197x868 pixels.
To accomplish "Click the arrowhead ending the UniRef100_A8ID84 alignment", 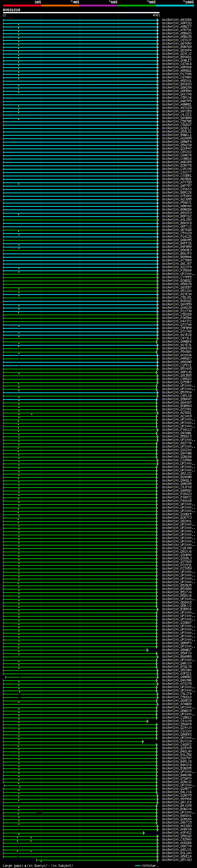I will [158, 20].
